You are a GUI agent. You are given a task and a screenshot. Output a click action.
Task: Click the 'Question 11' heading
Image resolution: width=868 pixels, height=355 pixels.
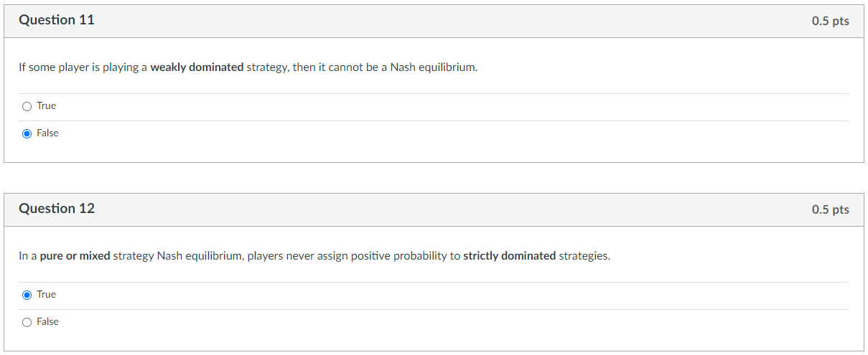pos(57,20)
